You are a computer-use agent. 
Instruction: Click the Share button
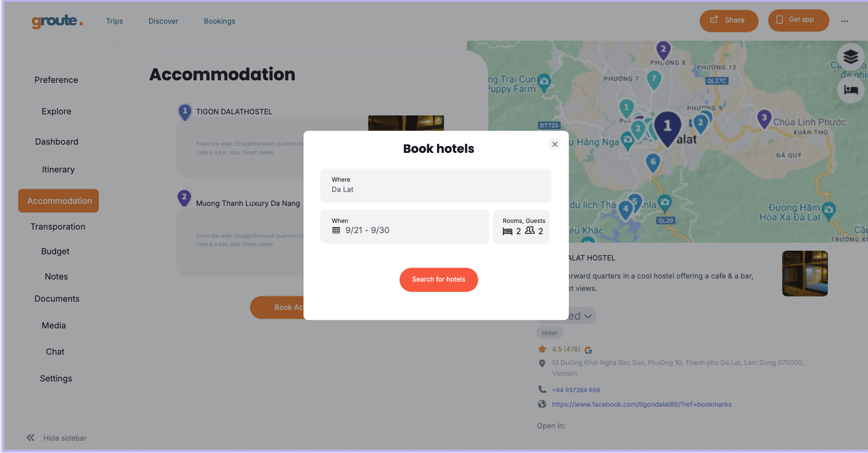(x=729, y=21)
